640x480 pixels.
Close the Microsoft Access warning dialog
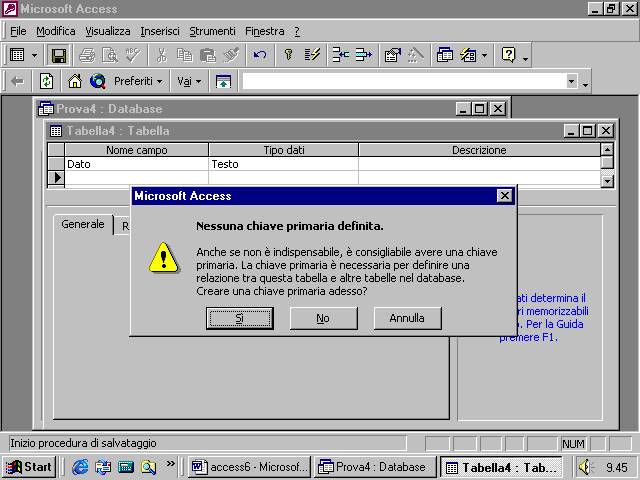pyautogui.click(x=504, y=196)
